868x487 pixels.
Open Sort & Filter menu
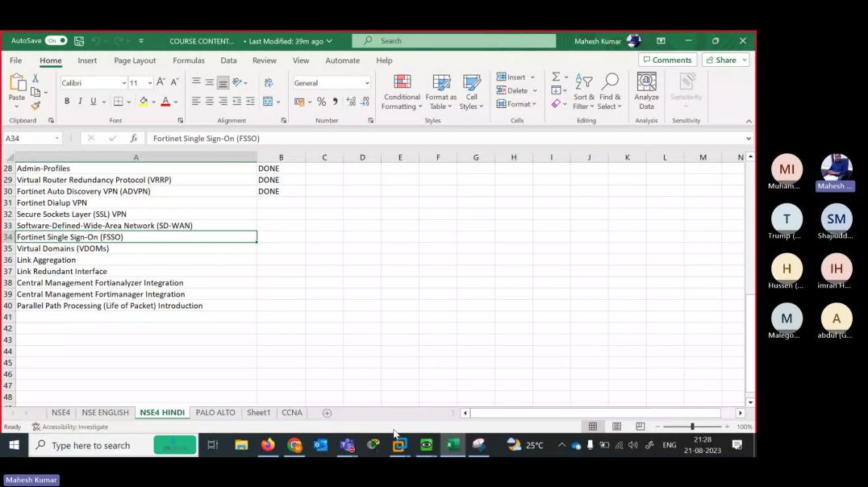(583, 92)
